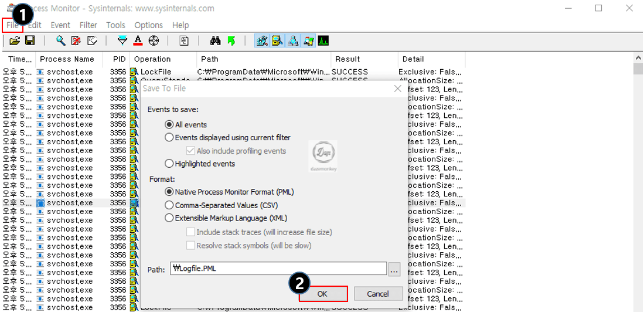
Task: Choose Native Process Monitor Format (PML)
Action: pyautogui.click(x=169, y=192)
